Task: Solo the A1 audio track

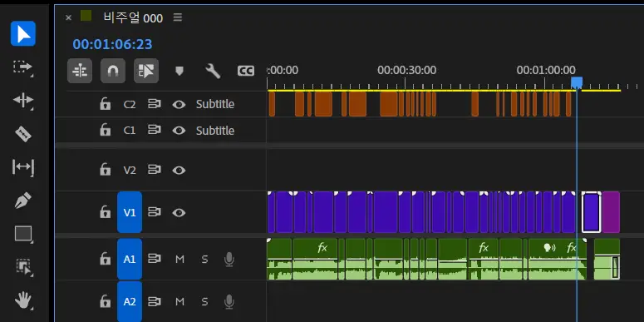Action: pos(204,259)
